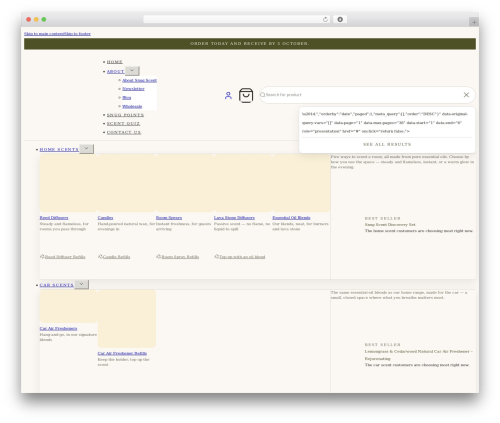Open Car Air Fresheners link
Screen dimensions: 500x423
point(58,329)
